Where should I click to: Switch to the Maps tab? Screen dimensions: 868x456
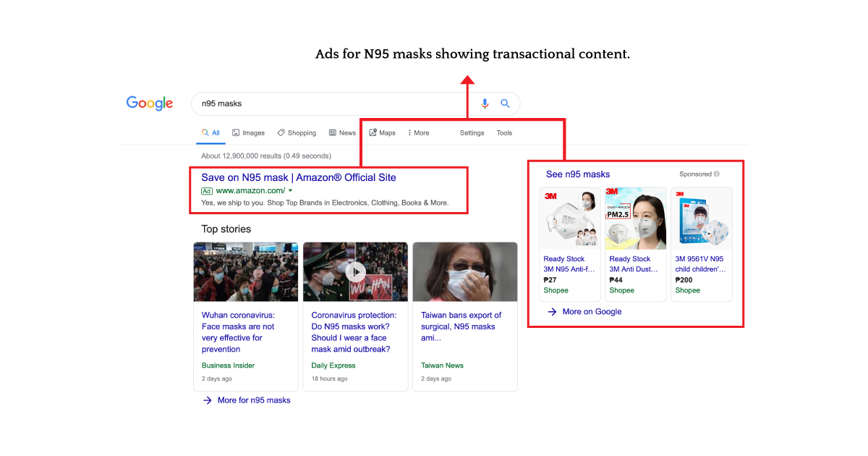382,133
